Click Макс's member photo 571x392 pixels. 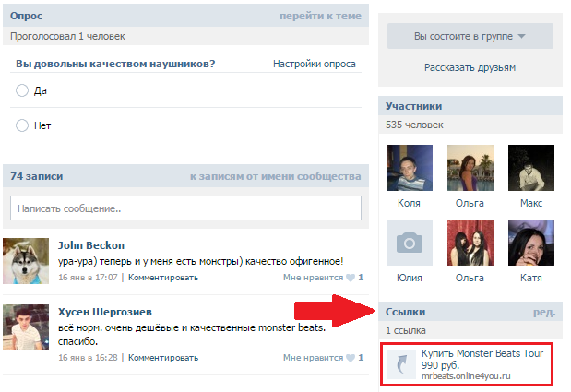pyautogui.click(x=531, y=168)
